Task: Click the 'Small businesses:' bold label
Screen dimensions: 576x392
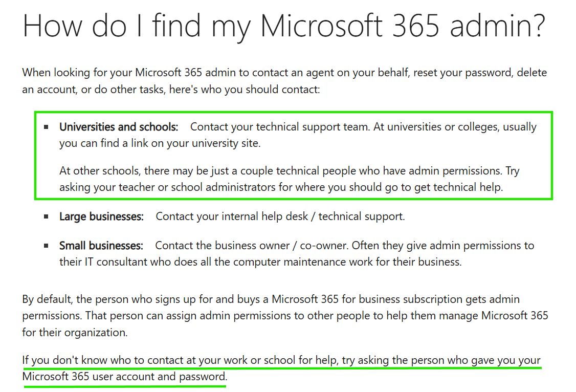Action: pos(101,246)
